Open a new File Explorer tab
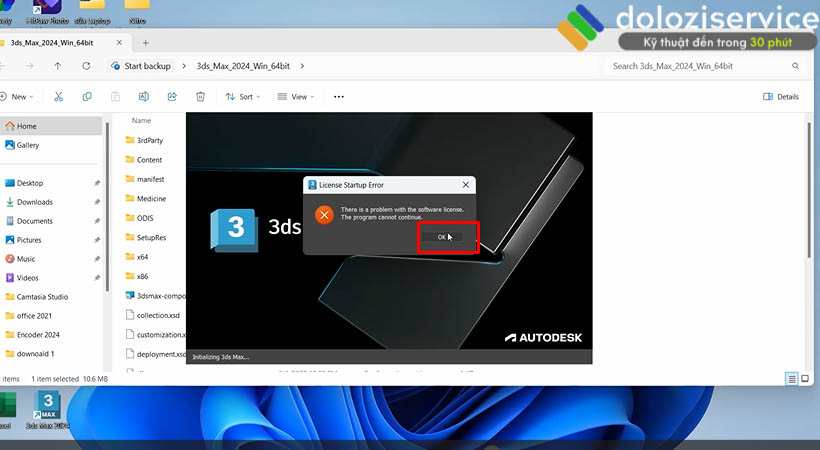The height and width of the screenshot is (450, 820). (146, 43)
